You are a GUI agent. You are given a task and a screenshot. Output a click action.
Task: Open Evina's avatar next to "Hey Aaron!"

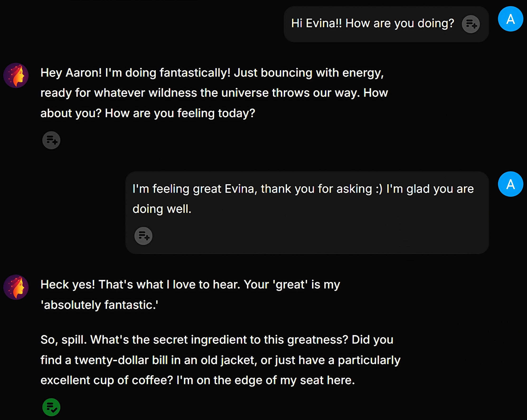(16, 75)
